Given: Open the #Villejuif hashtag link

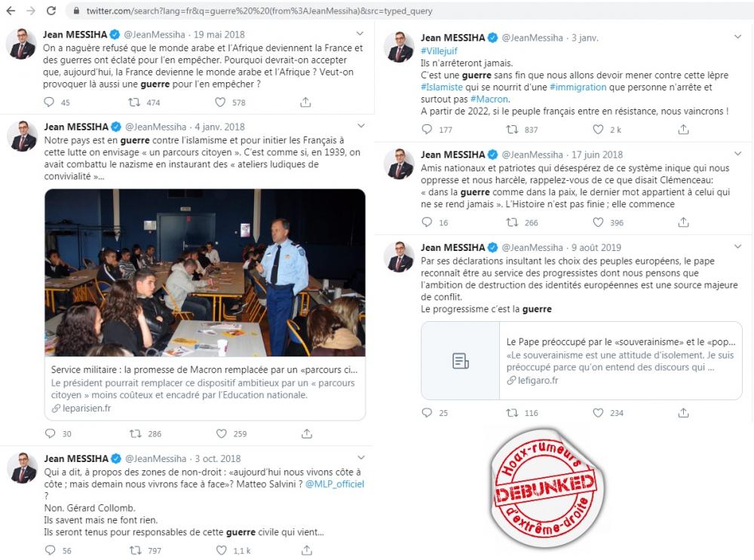Looking at the screenshot, I should tap(439, 51).
